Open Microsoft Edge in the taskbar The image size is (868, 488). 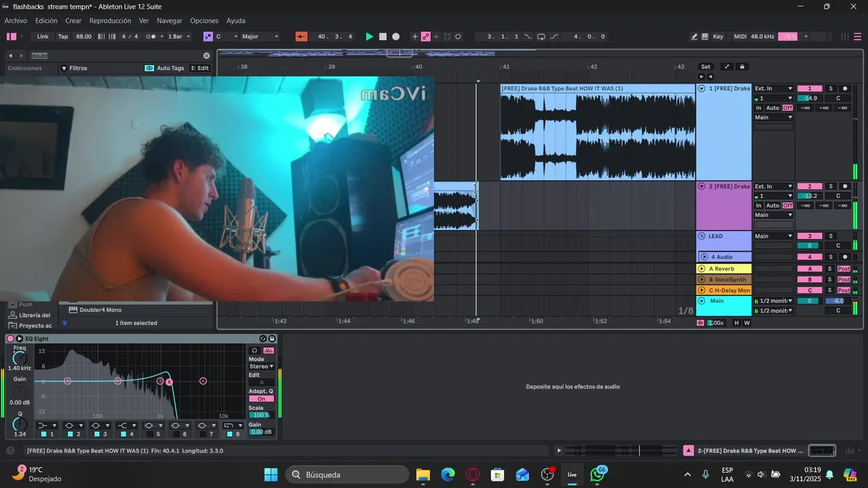(448, 474)
